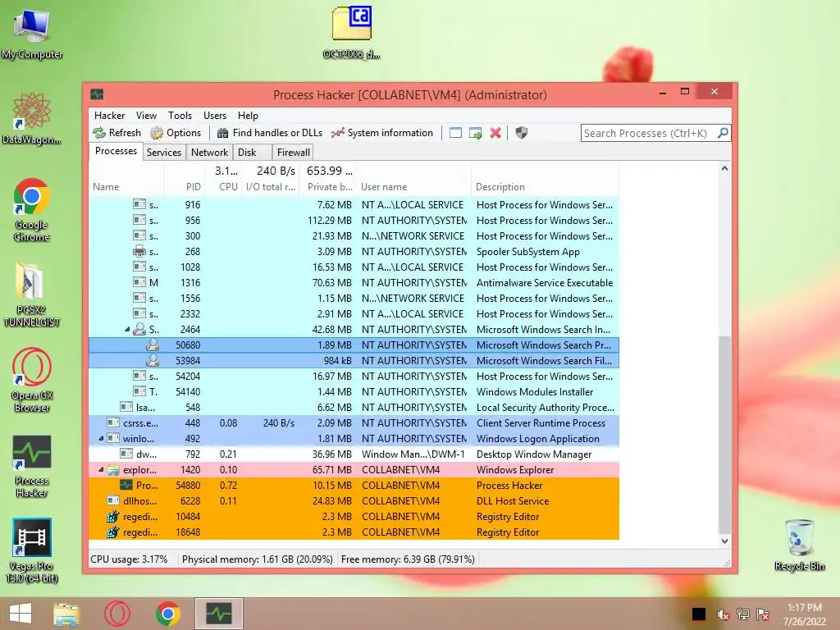This screenshot has height=630, width=840.
Task: Open My Computer desktop icon
Action: click(x=32, y=33)
